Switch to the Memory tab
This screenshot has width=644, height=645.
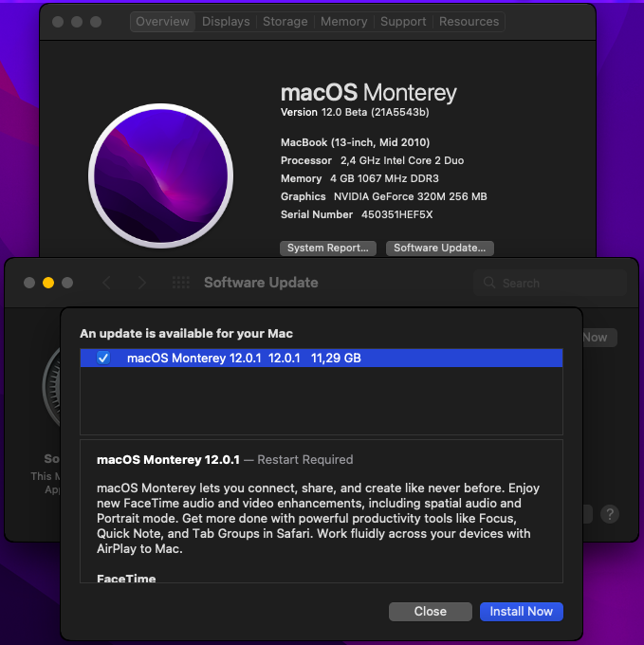(343, 22)
